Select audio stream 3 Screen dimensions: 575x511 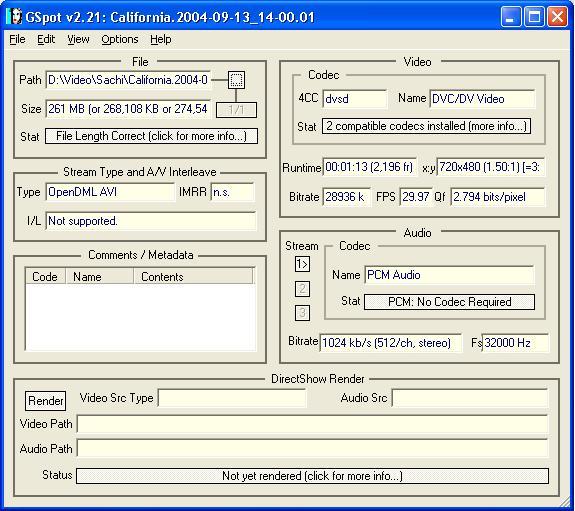click(302, 313)
